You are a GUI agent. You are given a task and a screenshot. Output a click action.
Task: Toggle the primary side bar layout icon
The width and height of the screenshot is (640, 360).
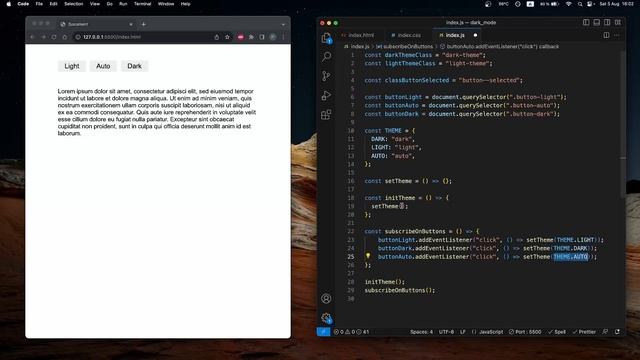tap(586, 22)
